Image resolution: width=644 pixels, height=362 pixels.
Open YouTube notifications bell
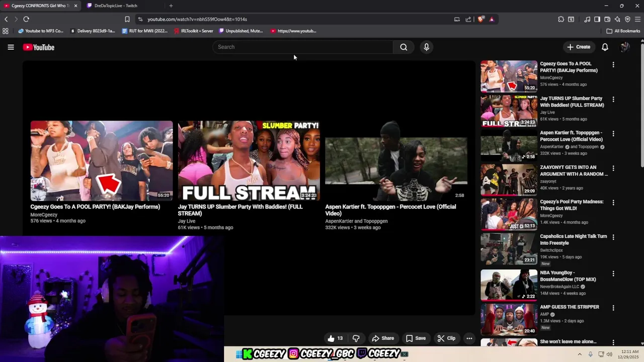click(x=605, y=47)
